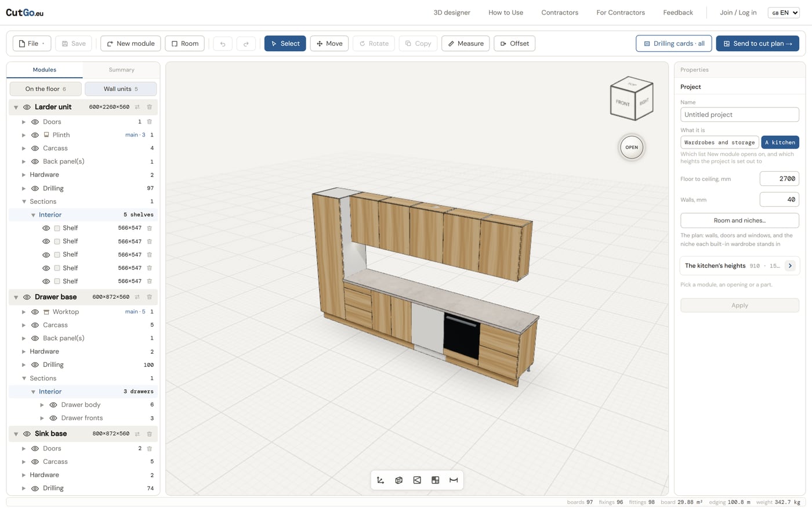The image size is (812, 508).
Task: Select the Wardrobes and storage project type
Action: pyautogui.click(x=719, y=142)
